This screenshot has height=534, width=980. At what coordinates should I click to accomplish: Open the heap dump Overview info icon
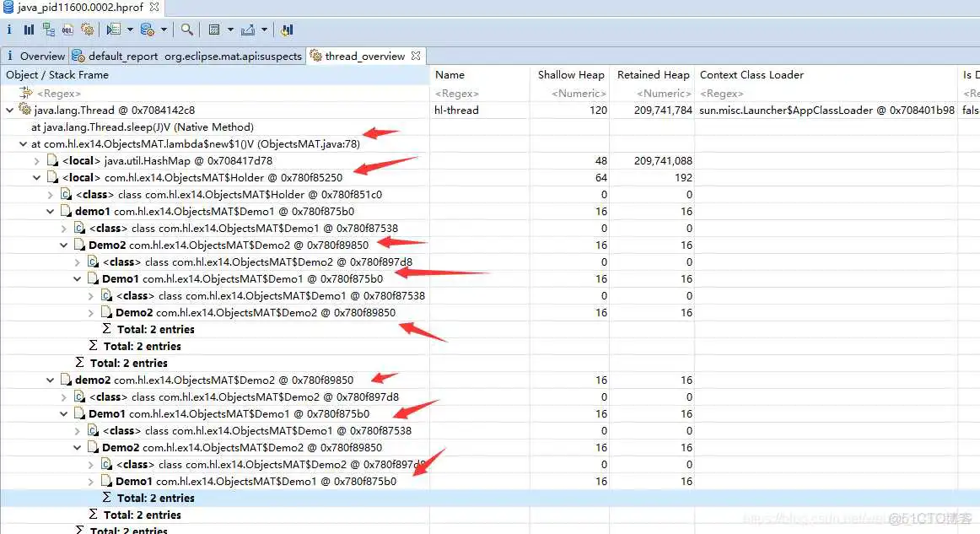(x=9, y=30)
